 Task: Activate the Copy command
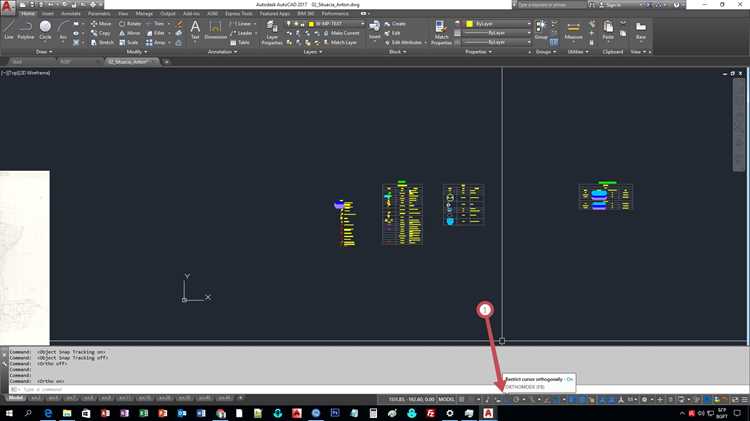101,33
